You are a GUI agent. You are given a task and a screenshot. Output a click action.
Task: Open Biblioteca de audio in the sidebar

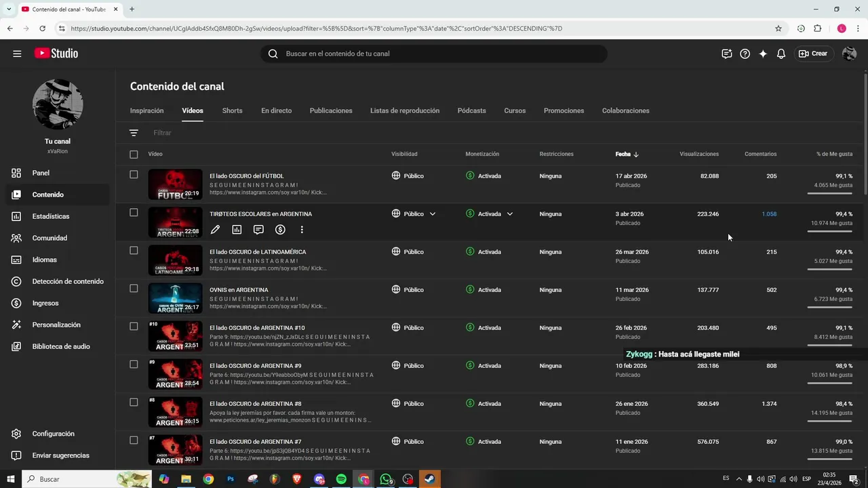pyautogui.click(x=56, y=346)
